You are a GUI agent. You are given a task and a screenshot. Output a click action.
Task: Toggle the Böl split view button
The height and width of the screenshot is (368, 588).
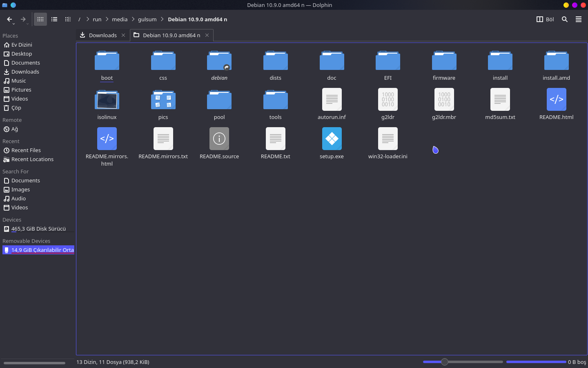click(545, 19)
